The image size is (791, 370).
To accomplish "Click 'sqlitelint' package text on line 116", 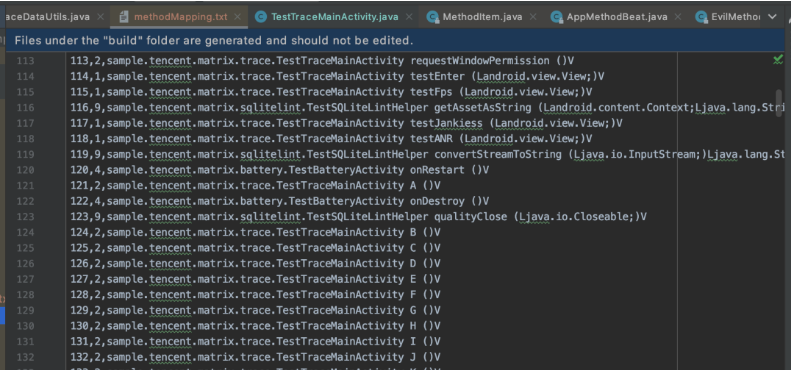I will pos(271,108).
